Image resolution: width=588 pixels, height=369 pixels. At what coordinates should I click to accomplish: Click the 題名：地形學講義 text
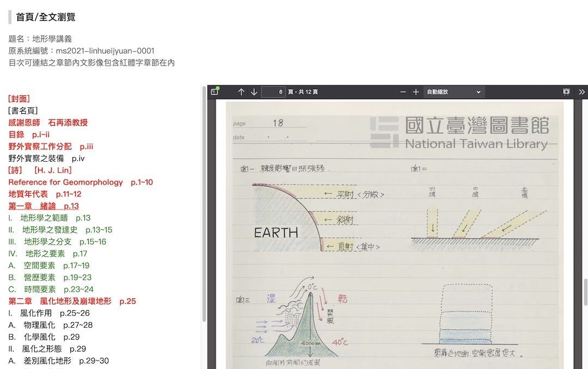click(x=40, y=39)
